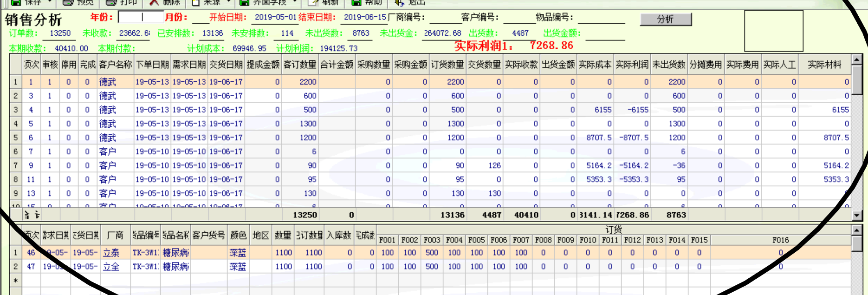Click the 客订数量 cell 2200 in row 1
This screenshot has height=295, width=868.
pos(300,82)
